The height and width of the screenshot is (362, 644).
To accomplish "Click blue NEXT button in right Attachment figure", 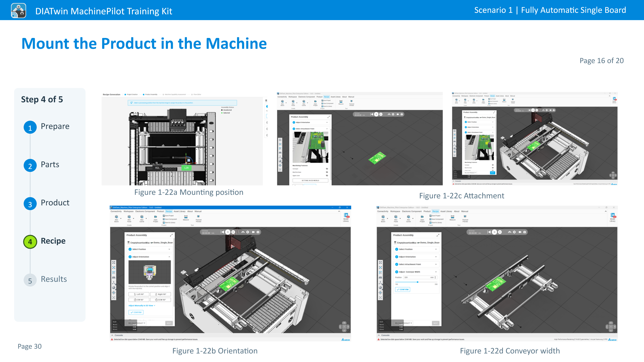I will coord(493,173).
